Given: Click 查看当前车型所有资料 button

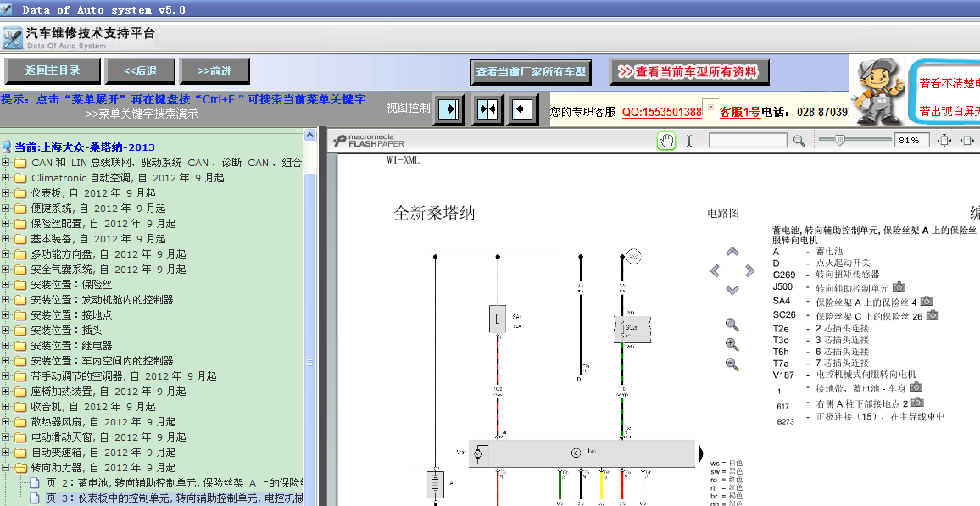Looking at the screenshot, I should pyautogui.click(x=689, y=72).
